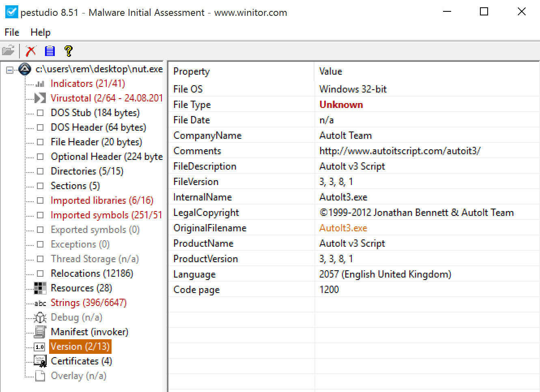Tick the checkbox beside DOS Stub

click(x=40, y=113)
